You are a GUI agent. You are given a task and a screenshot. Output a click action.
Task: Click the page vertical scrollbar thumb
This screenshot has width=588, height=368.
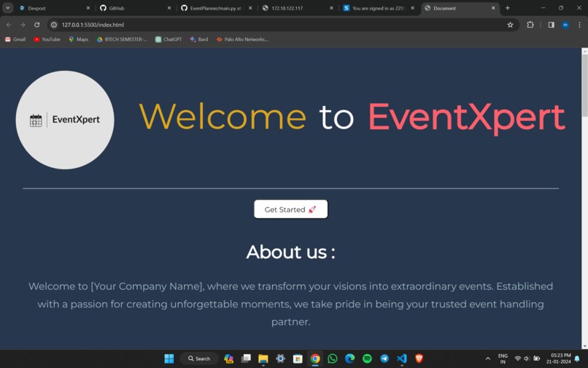click(584, 86)
